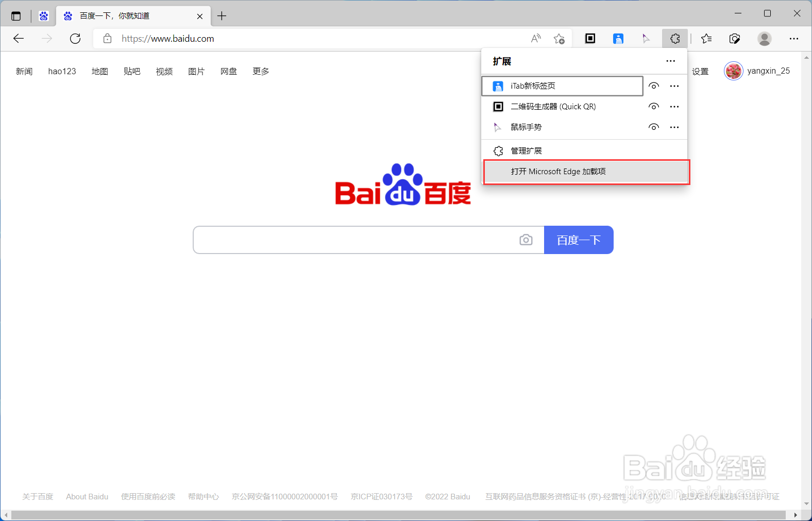Open the tab actions menu icon

click(x=16, y=16)
